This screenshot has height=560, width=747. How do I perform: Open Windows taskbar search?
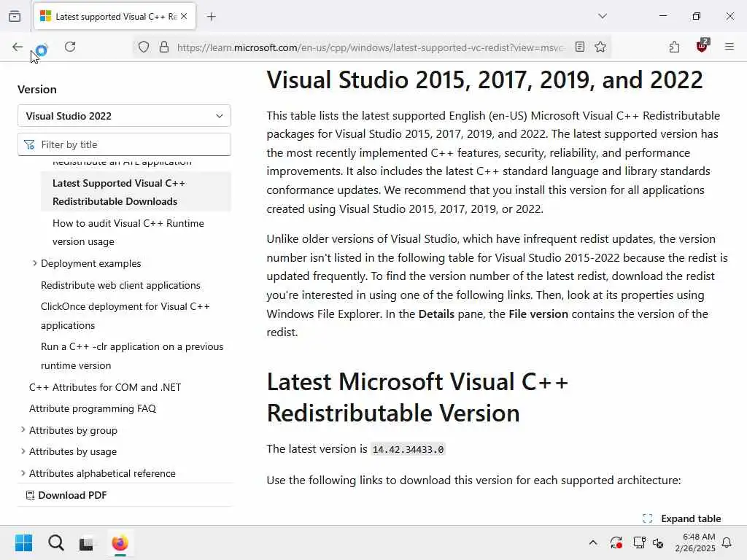coord(55,542)
